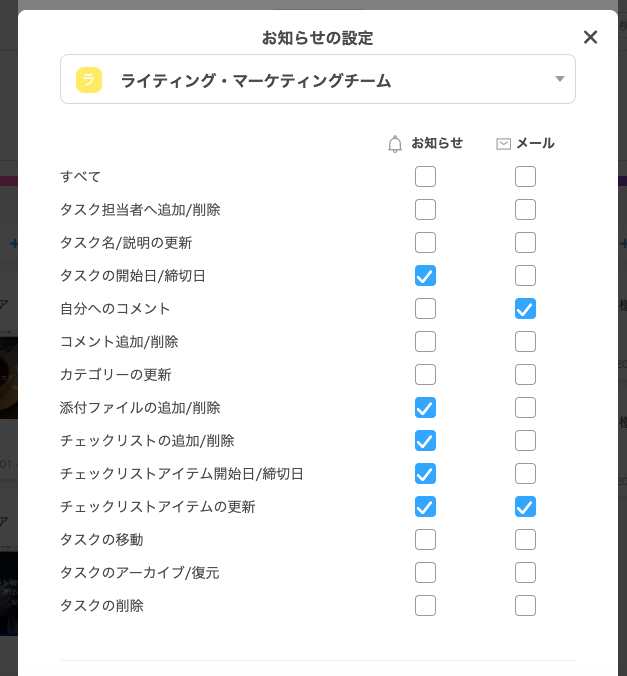The width and height of the screenshot is (627, 676).
Task: Click the yellow ラ team icon
Action: 89,80
